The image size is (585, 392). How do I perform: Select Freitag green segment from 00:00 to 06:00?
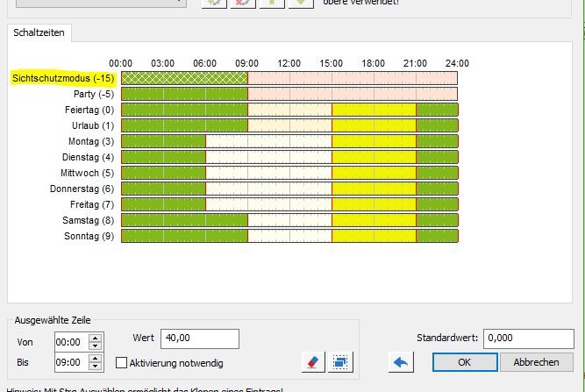coord(163,204)
